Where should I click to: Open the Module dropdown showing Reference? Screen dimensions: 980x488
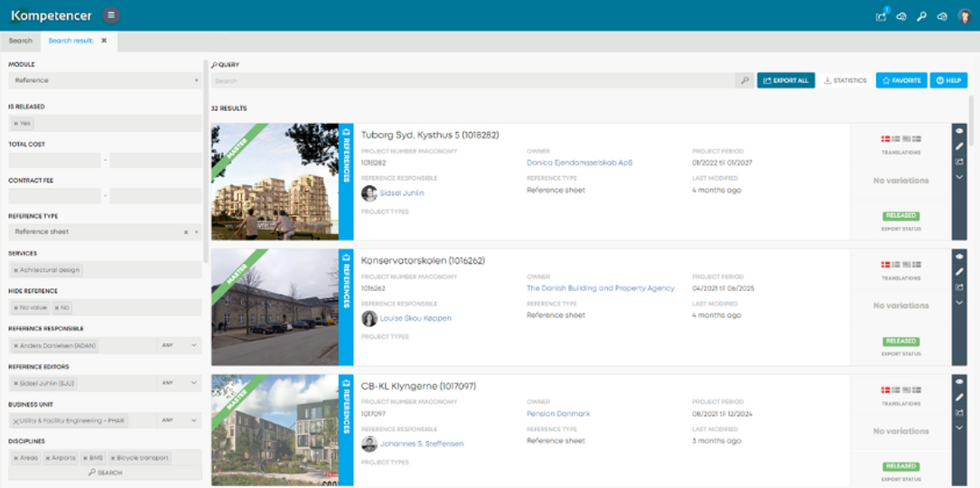tap(105, 80)
